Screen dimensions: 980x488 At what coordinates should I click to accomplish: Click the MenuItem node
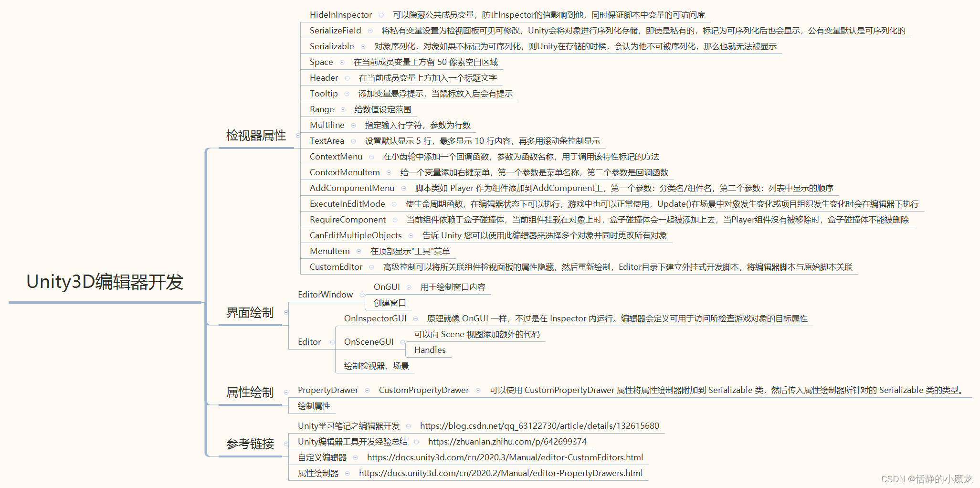pos(329,251)
